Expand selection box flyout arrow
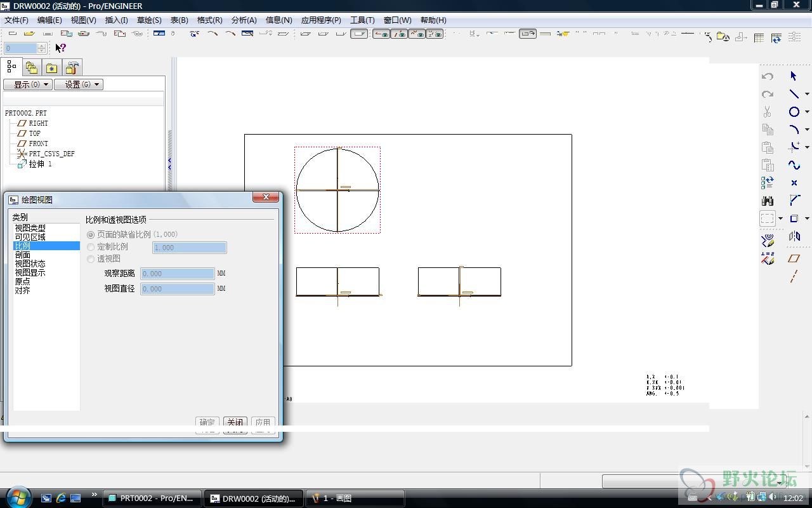The height and width of the screenshot is (508, 812). pos(780,218)
